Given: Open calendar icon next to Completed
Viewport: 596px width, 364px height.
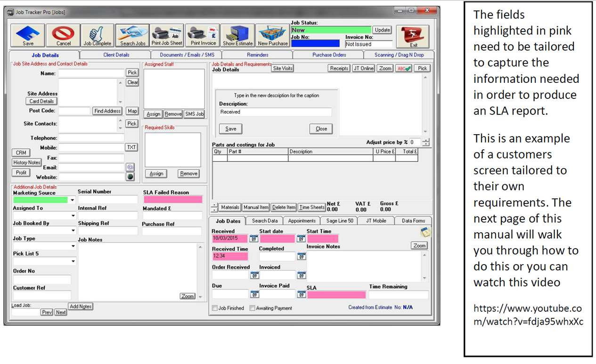Looking at the screenshot, I should [302, 257].
